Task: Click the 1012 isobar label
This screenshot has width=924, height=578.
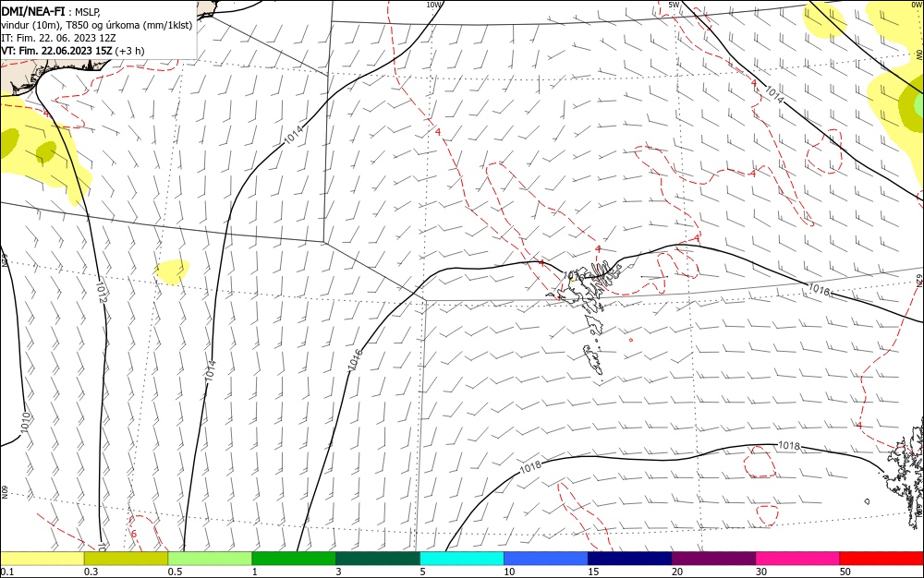Action: tap(101, 292)
